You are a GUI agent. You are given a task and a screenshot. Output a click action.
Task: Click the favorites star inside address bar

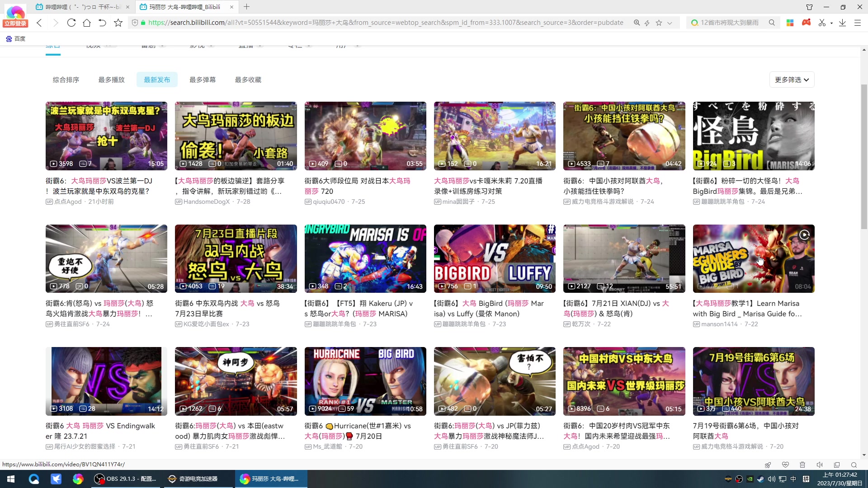[x=659, y=23]
